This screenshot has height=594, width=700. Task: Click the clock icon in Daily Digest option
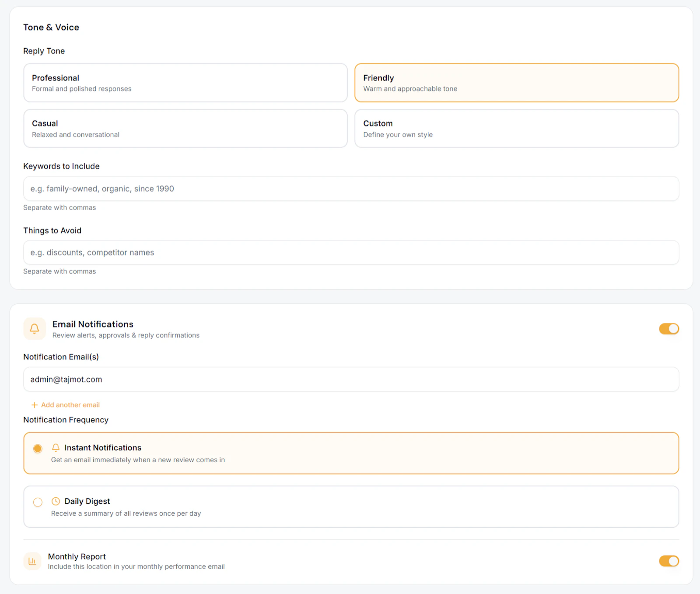coord(55,502)
